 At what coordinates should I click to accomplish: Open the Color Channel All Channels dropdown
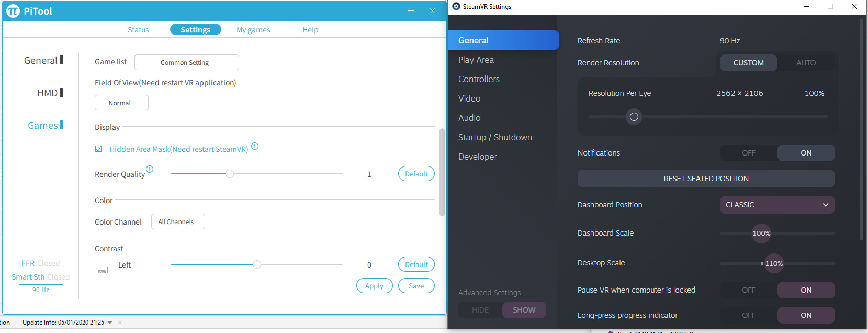click(178, 221)
